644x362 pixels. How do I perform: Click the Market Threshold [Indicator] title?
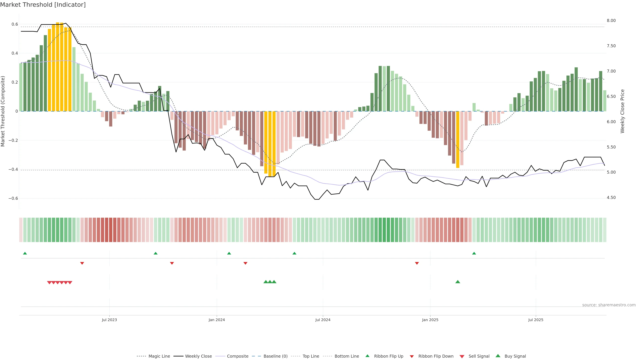(43, 5)
